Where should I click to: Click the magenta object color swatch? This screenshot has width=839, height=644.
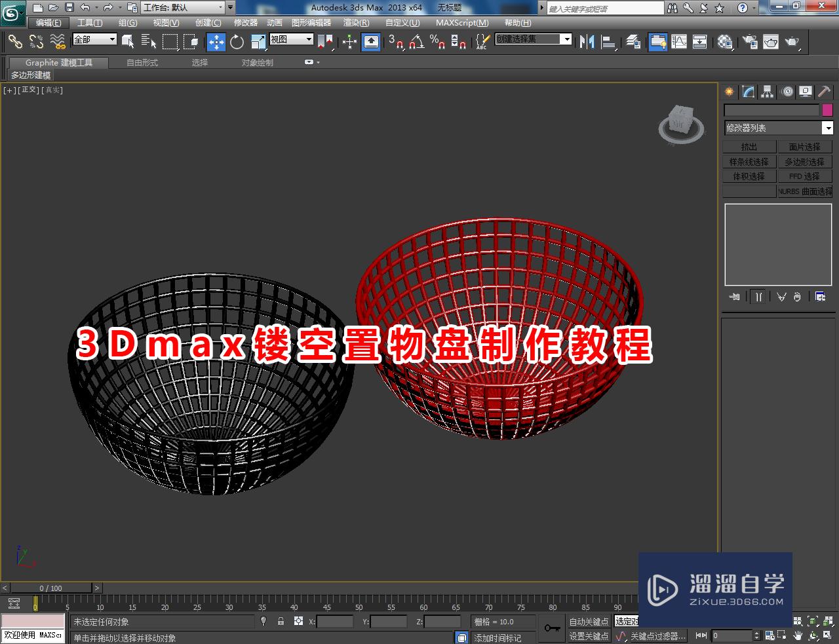(827, 110)
